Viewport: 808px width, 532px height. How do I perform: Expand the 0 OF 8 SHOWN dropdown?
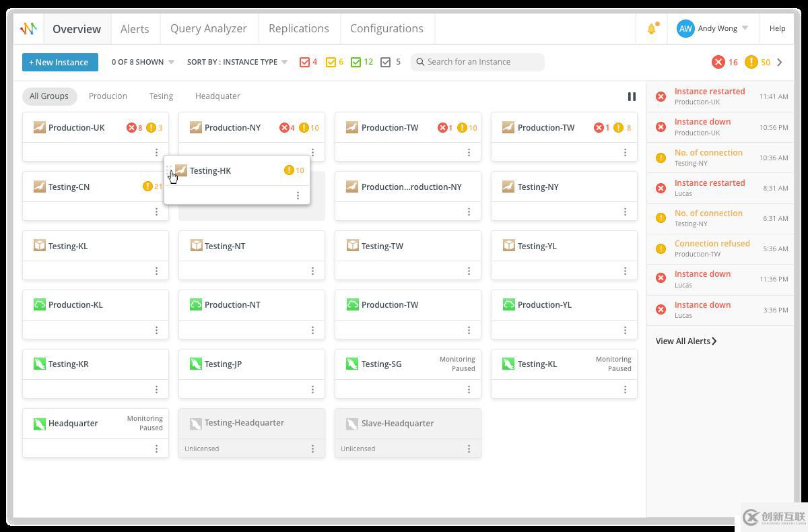coord(143,62)
